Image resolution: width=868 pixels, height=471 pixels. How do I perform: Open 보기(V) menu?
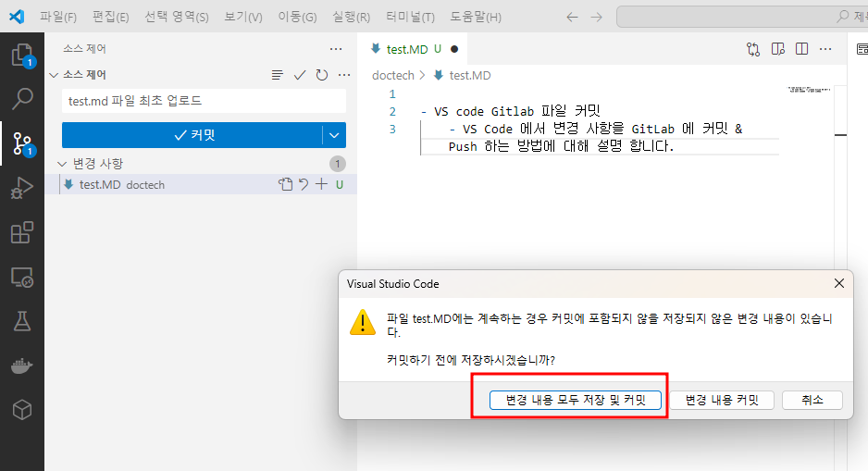tap(243, 18)
